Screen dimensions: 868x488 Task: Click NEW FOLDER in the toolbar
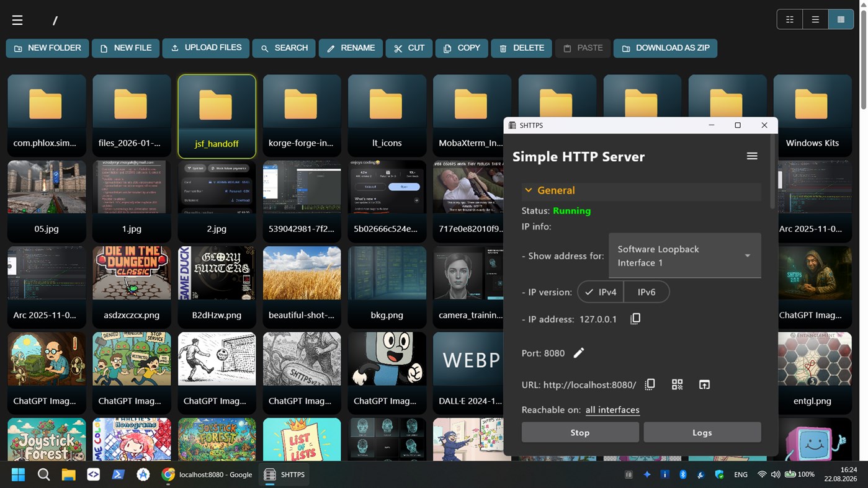[x=48, y=48]
